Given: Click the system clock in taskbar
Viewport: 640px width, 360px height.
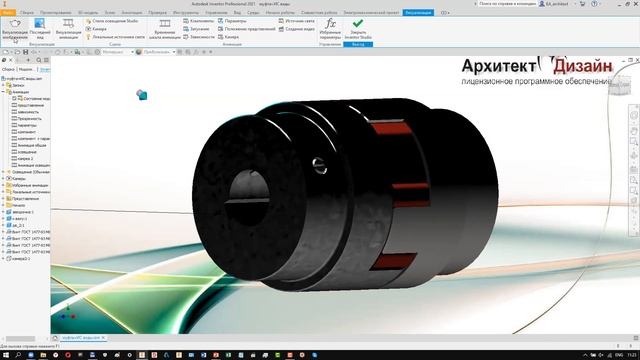Looking at the screenshot, I should pos(631,356).
